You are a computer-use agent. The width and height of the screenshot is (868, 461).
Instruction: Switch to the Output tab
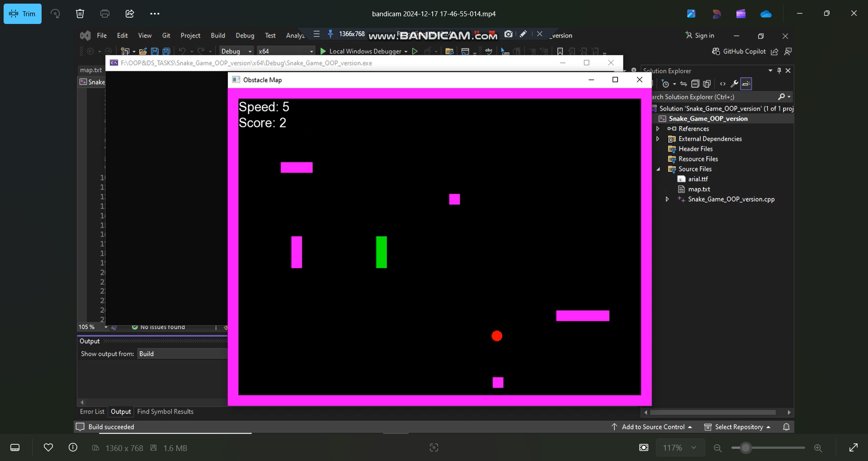[121, 412]
